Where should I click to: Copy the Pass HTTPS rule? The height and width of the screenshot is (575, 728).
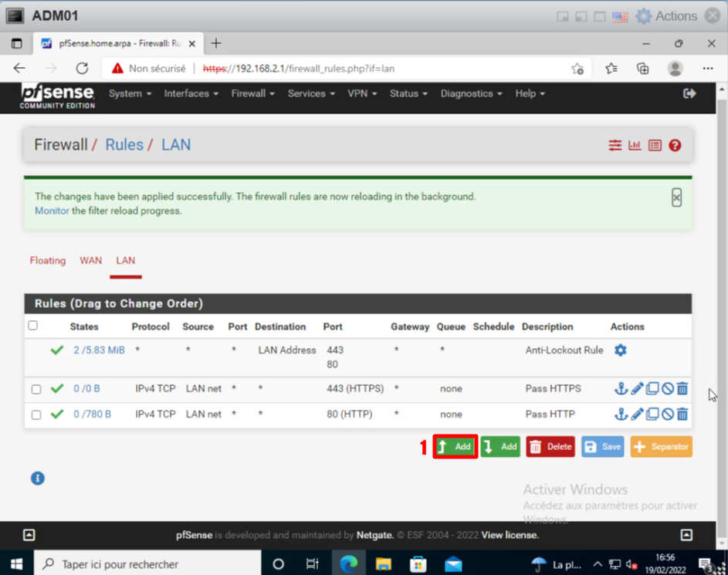pos(652,389)
